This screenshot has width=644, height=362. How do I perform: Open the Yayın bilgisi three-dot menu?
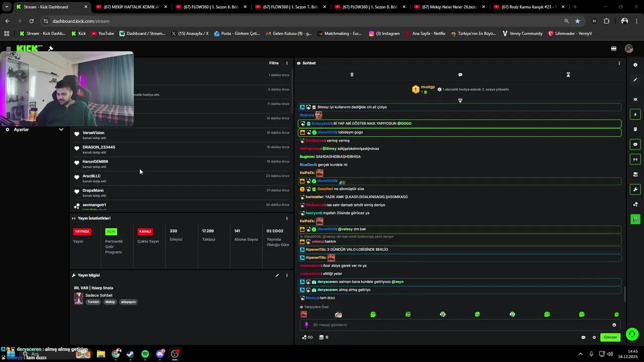[x=287, y=276]
